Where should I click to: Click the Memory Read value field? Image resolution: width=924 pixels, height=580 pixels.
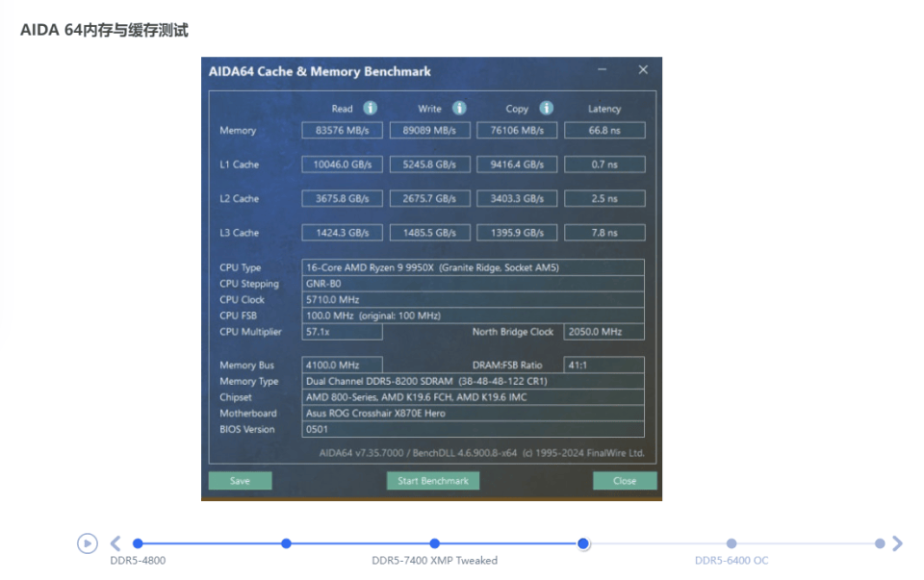[342, 131]
